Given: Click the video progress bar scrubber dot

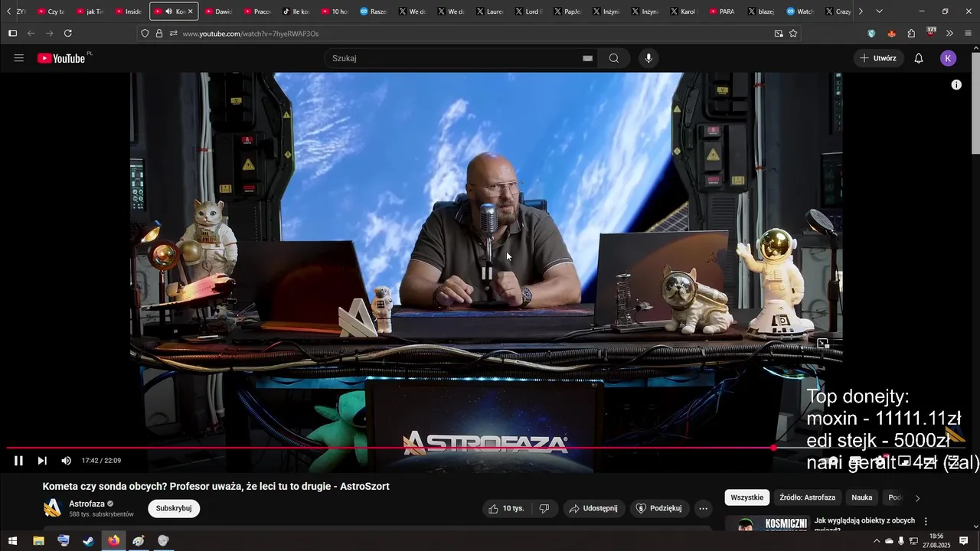Looking at the screenshot, I should click(774, 448).
